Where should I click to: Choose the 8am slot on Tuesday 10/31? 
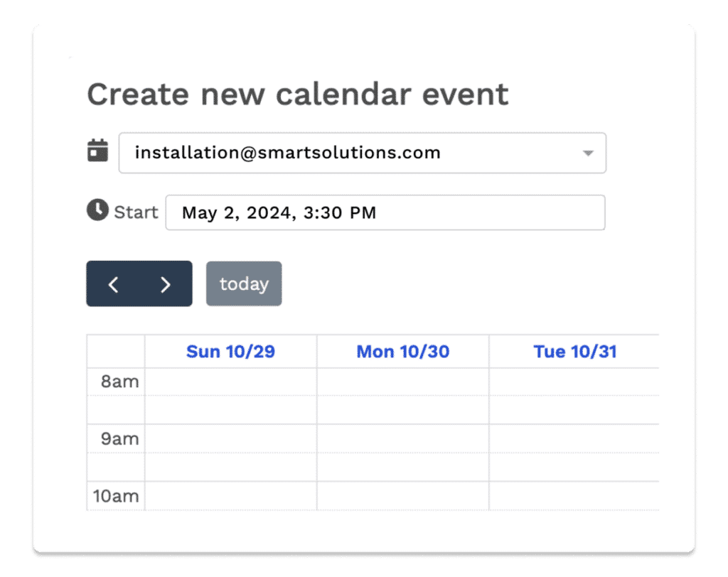coord(574,382)
